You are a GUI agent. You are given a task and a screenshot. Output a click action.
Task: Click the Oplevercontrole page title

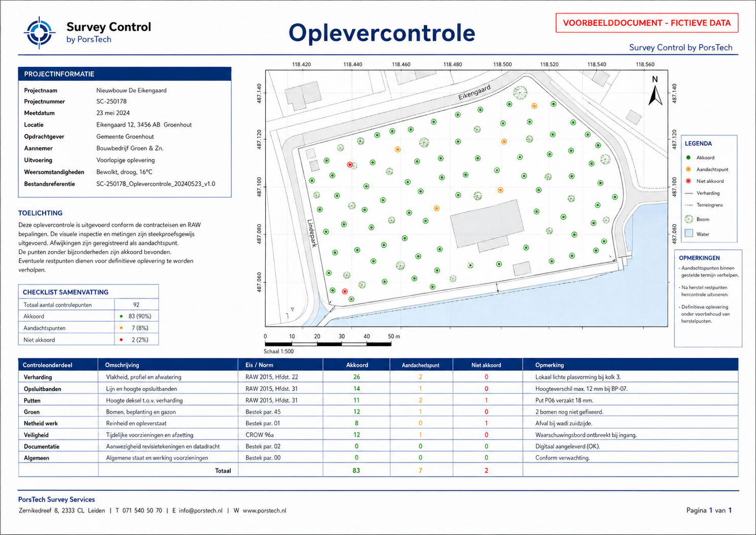(x=382, y=33)
